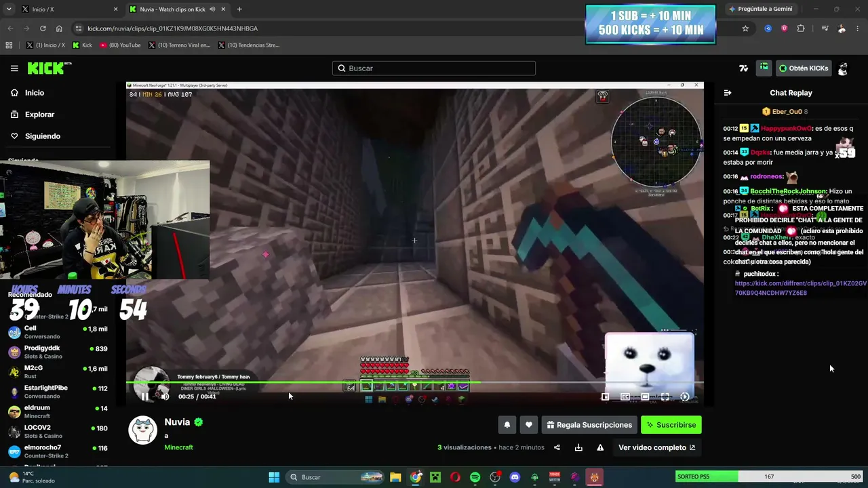The image size is (868, 488).
Task: Collapse the Chat Replay panel
Action: coord(728,93)
